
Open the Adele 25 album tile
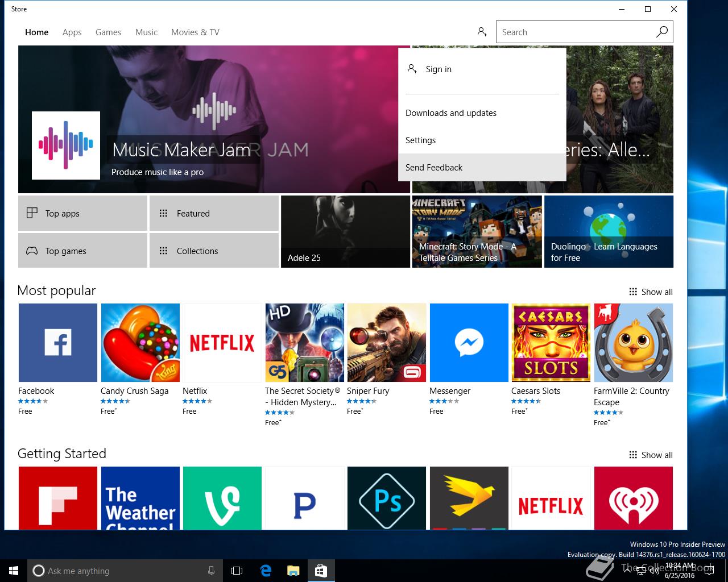pyautogui.click(x=345, y=231)
